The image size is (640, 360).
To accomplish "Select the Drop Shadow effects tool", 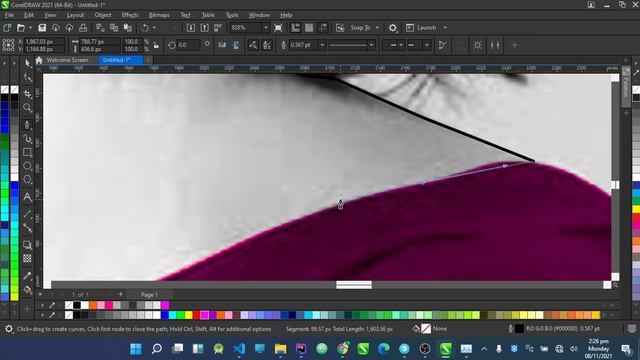I will pos(27,244).
